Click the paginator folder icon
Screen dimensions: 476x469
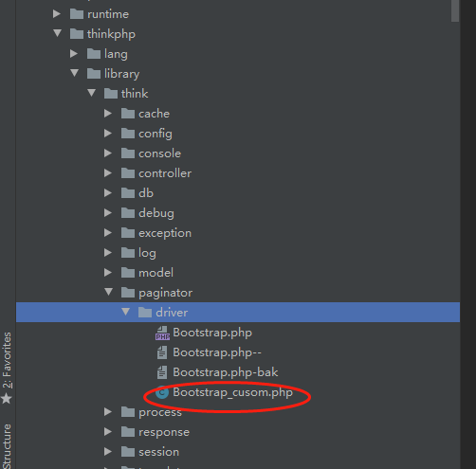(x=128, y=293)
